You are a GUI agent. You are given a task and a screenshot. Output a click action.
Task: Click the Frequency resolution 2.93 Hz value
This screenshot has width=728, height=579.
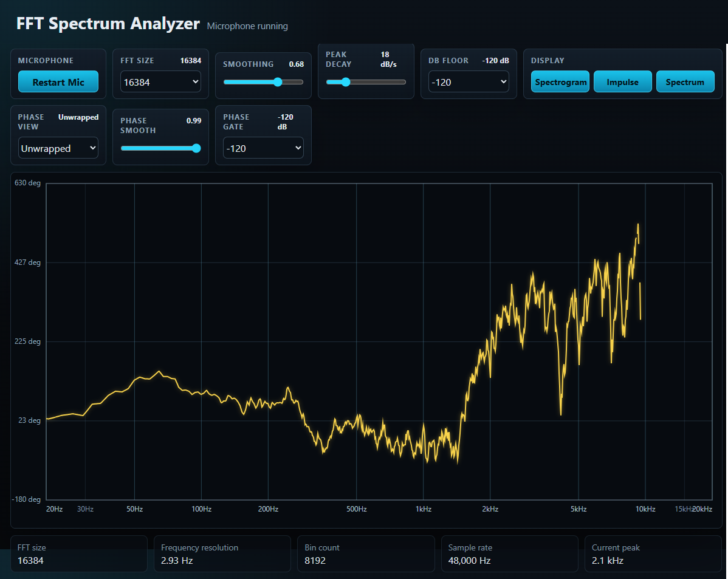click(177, 560)
